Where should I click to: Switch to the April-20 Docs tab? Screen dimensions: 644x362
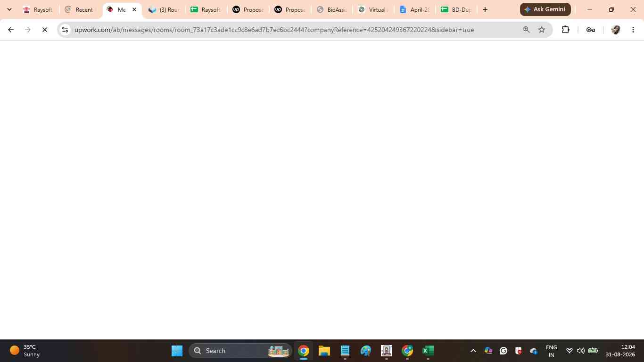[x=414, y=9]
